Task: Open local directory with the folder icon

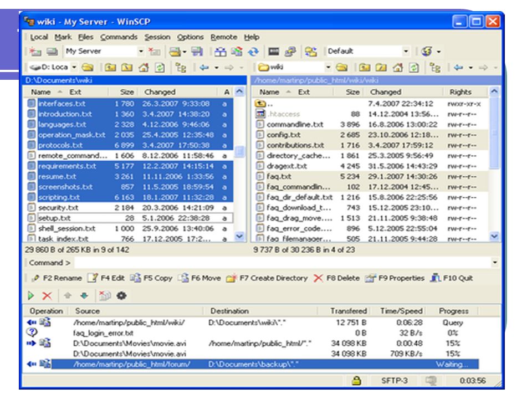Action: click(88, 68)
